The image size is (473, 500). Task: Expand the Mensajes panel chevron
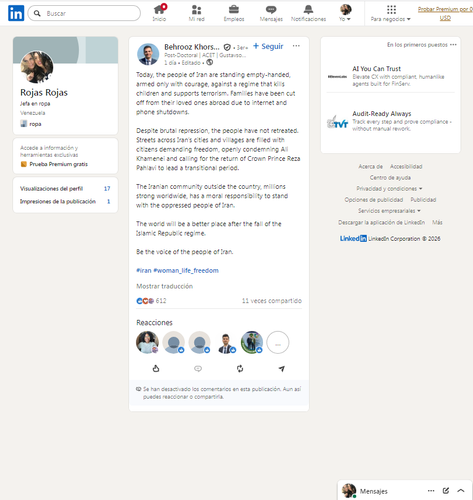(461, 491)
